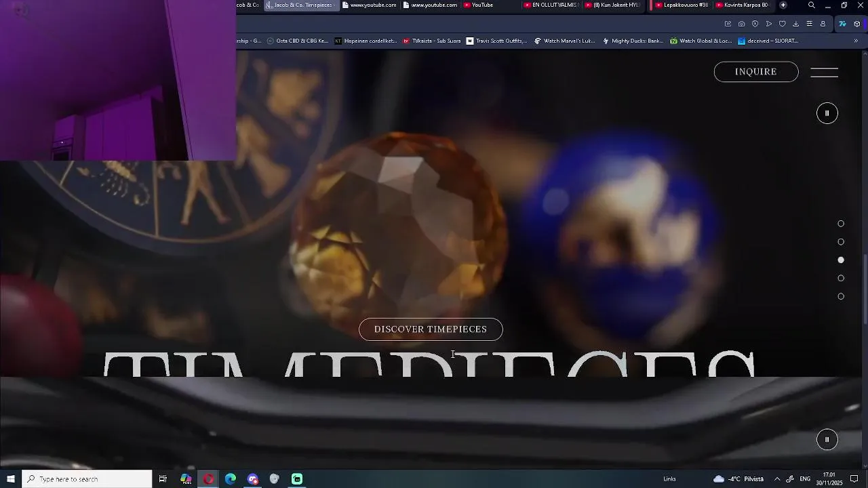
Task: Open Task View on the taskbar
Action: [x=163, y=479]
